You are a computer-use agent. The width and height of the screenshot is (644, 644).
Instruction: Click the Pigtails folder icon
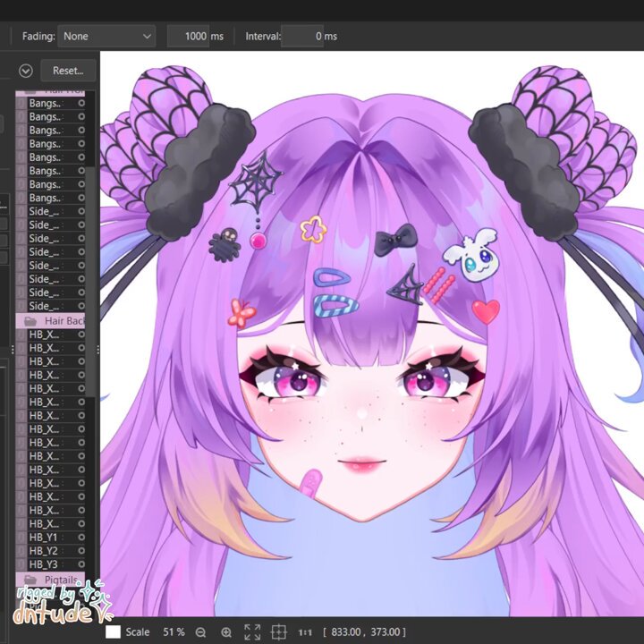pos(30,580)
